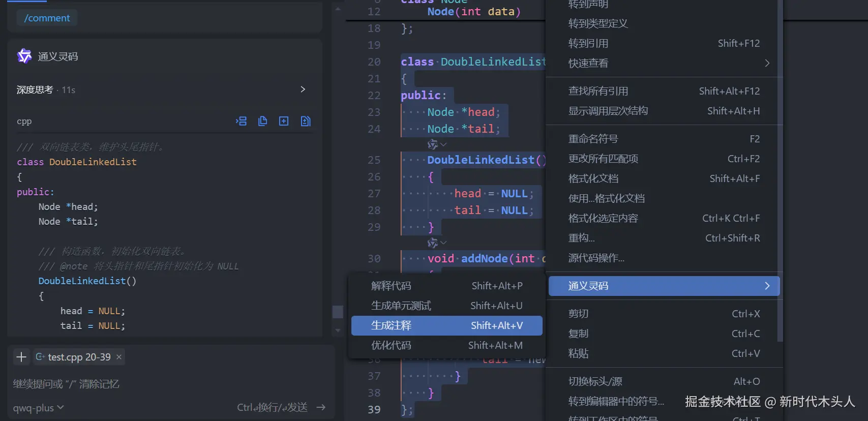Click the Node *head declaration in editor
The height and width of the screenshot is (421, 868).
464,112
